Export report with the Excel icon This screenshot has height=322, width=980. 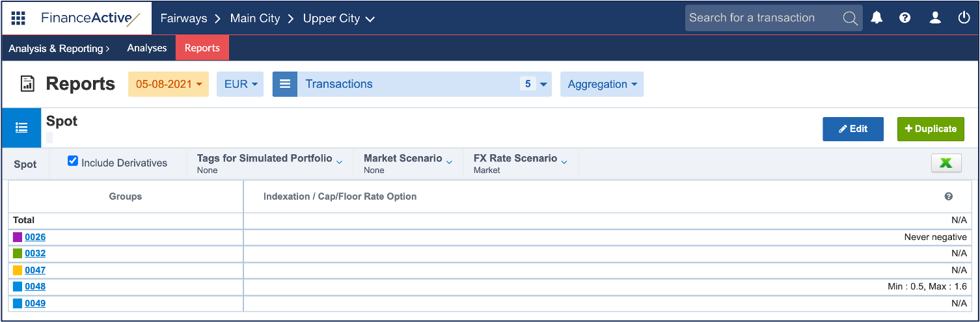pos(946,163)
